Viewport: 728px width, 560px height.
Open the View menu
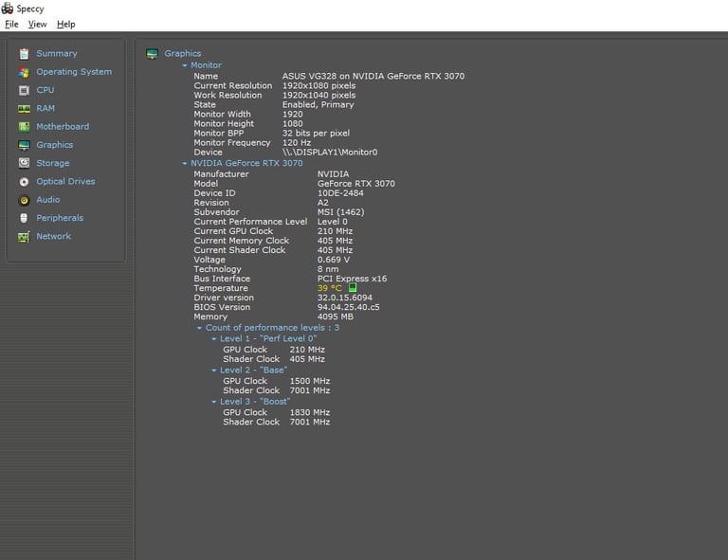pos(37,24)
